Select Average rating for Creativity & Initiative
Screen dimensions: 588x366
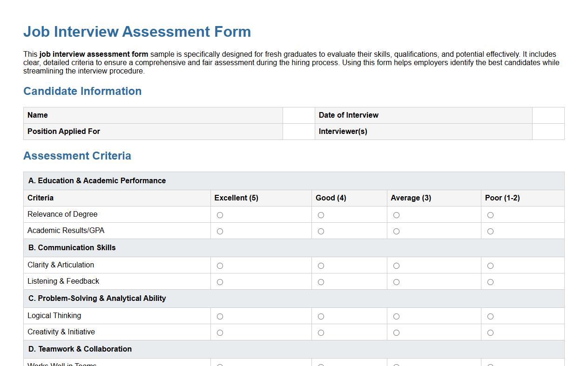click(x=396, y=332)
